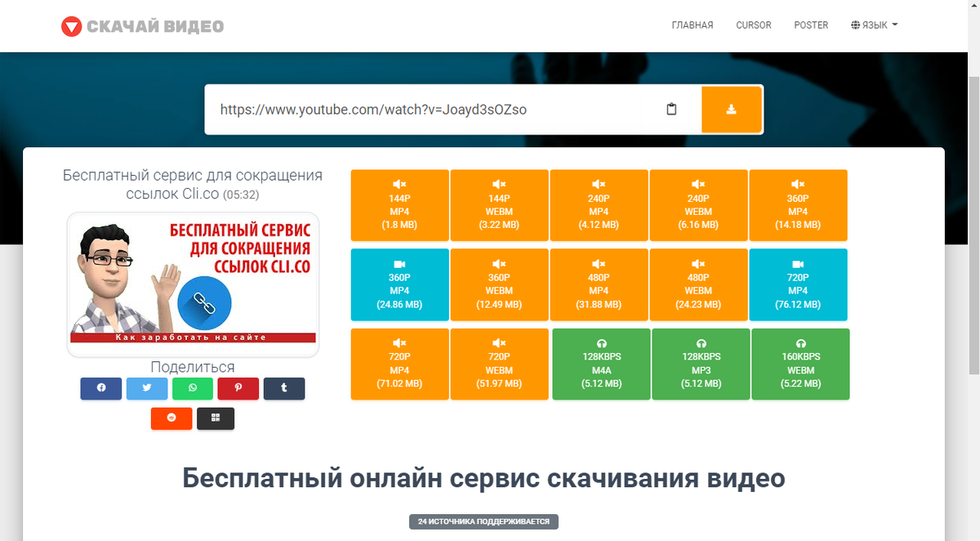Switch to the POSTER page

[811, 25]
